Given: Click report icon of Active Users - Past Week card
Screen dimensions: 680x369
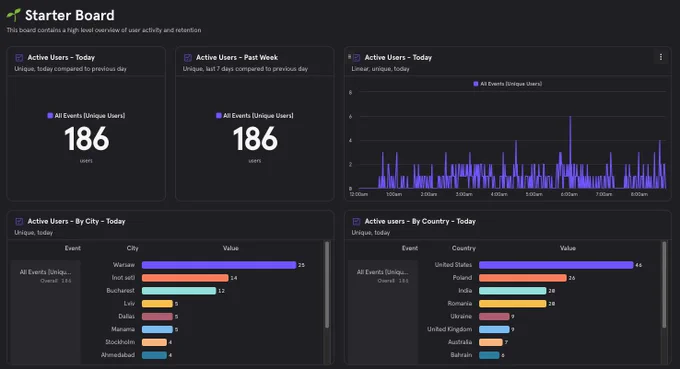Looking at the screenshot, I should (x=188, y=58).
